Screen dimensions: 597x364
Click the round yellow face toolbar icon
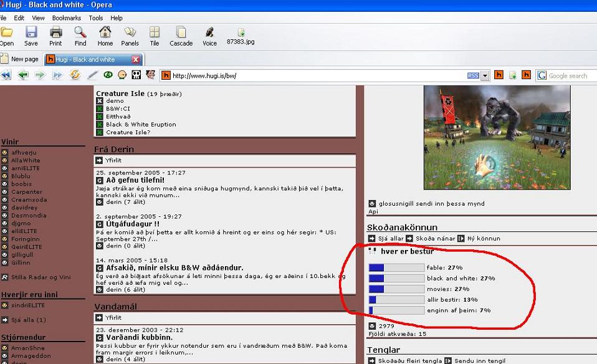click(122, 75)
